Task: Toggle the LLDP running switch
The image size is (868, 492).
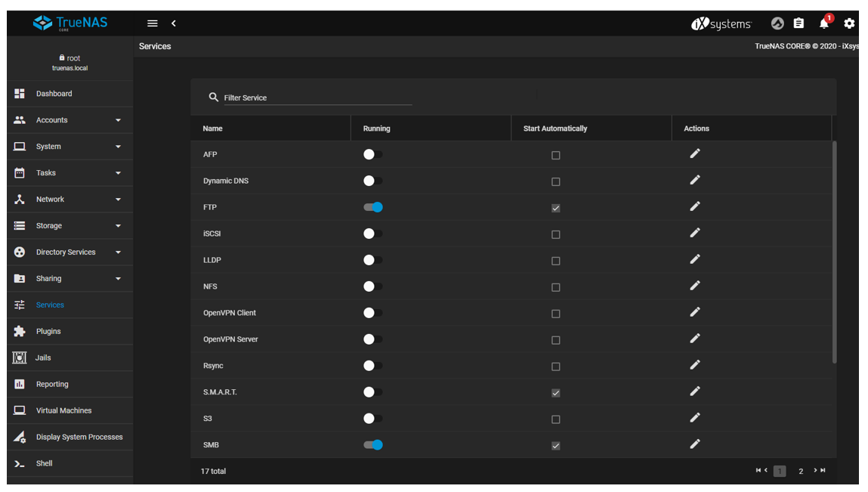Action: point(372,261)
